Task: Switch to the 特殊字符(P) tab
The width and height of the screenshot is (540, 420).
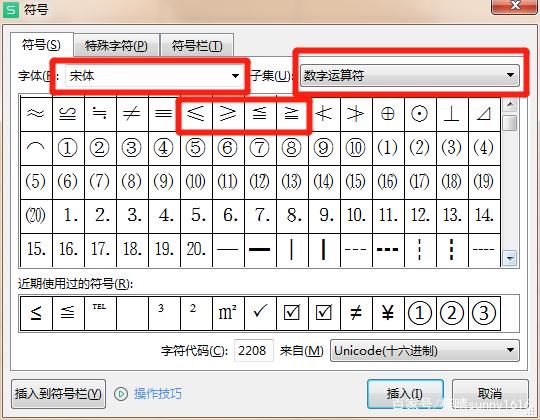Action: click(x=116, y=45)
